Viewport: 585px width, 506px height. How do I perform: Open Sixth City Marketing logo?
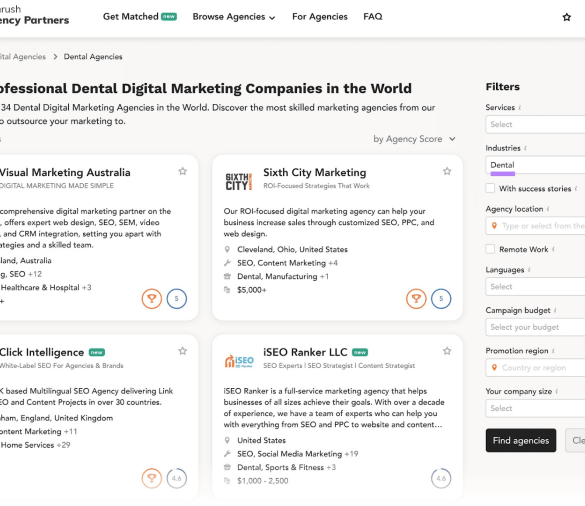[x=239, y=182]
